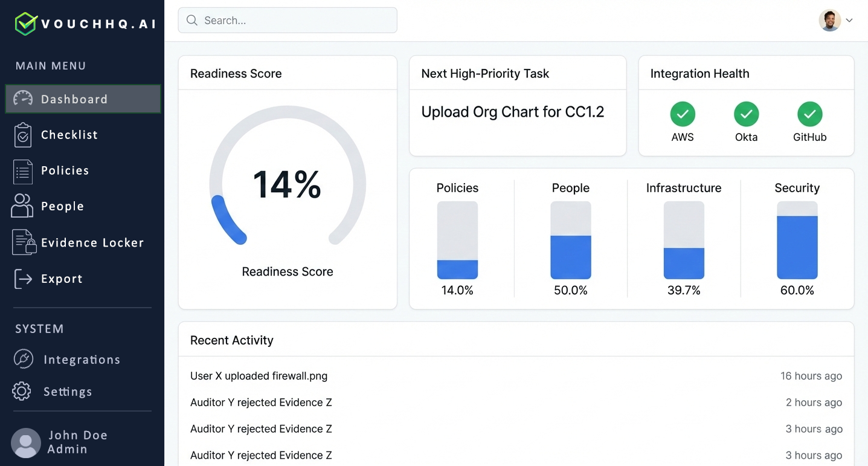Image resolution: width=868 pixels, height=466 pixels.
Task: Open Policies via its list icon
Action: pos(22,170)
